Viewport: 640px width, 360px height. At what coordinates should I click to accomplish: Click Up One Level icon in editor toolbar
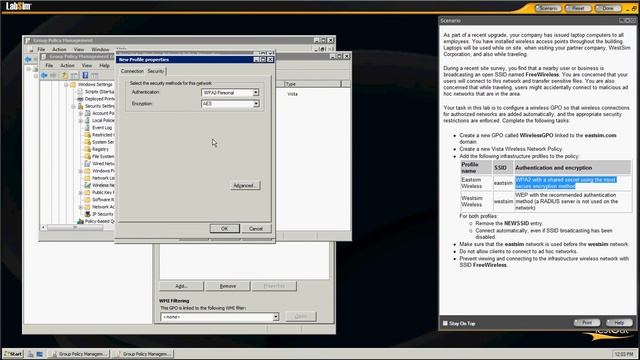point(65,76)
